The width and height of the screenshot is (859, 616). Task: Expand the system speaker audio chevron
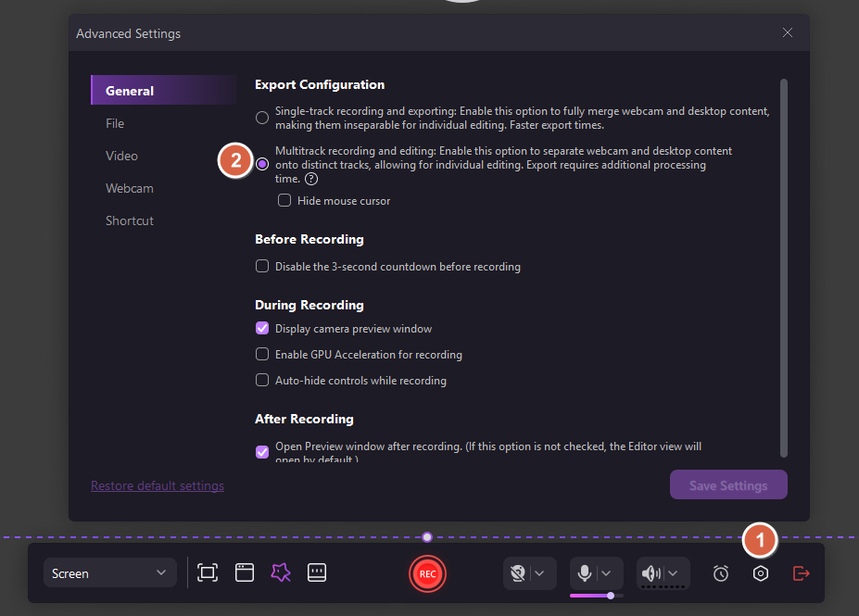click(674, 573)
